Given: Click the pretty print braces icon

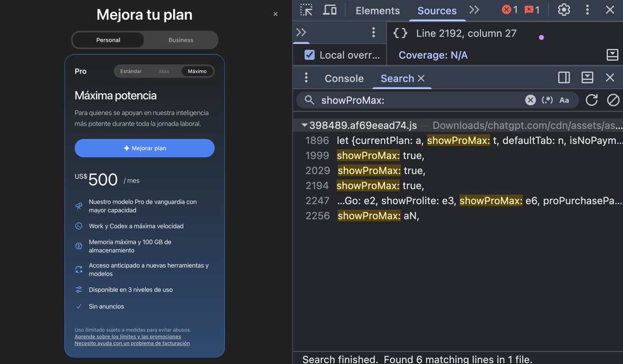Looking at the screenshot, I should pyautogui.click(x=400, y=33).
